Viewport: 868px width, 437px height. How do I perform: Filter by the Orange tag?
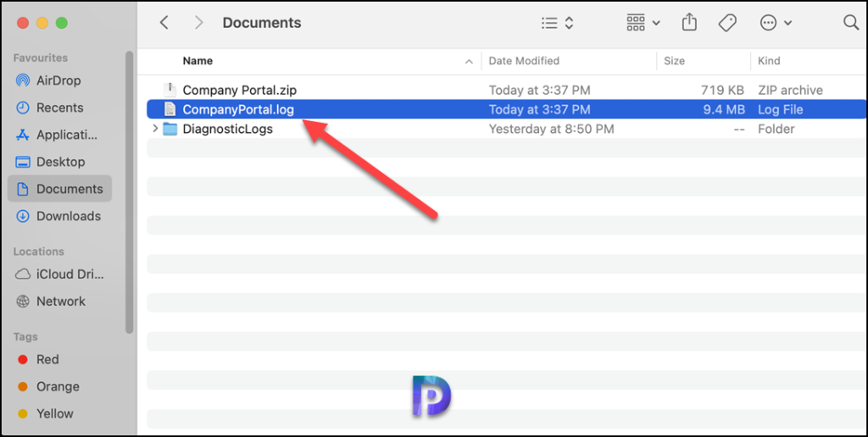60,387
